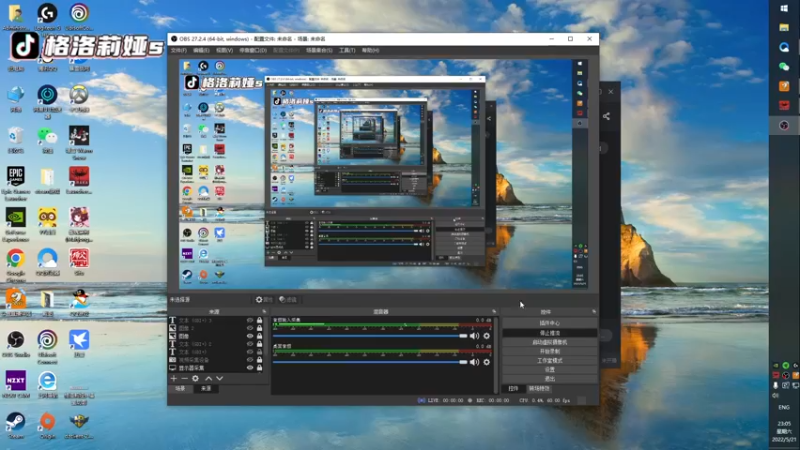The image size is (800, 450).
Task: Open the 停靠窗口(D) menu
Action: (x=253, y=51)
